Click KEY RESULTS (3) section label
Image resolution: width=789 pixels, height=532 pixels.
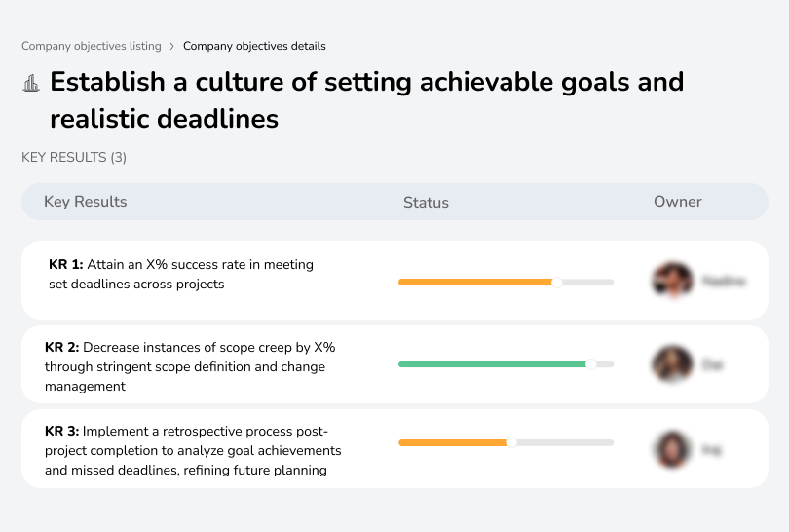74,157
